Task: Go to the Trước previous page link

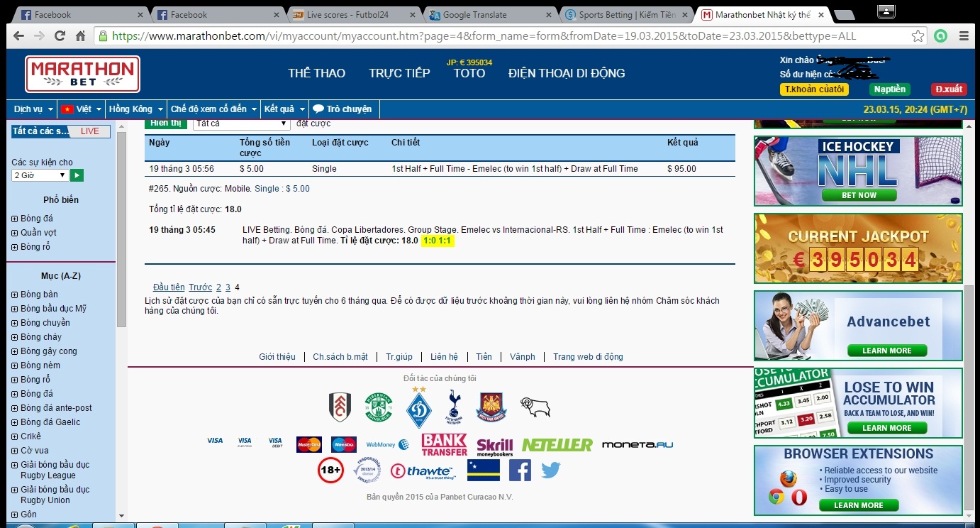Action: click(201, 287)
